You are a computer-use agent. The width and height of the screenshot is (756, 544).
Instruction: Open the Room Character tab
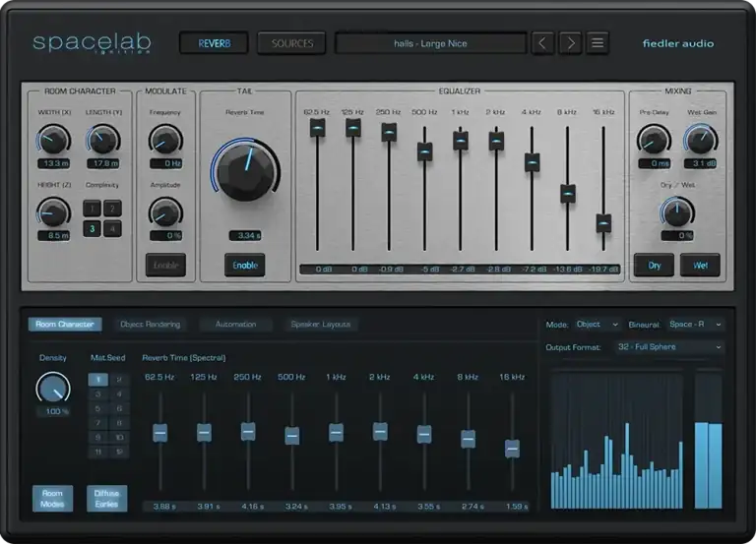point(65,325)
